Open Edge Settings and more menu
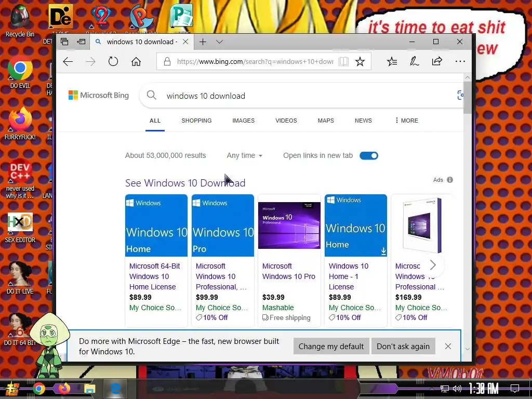This screenshot has height=399, width=532. click(460, 61)
